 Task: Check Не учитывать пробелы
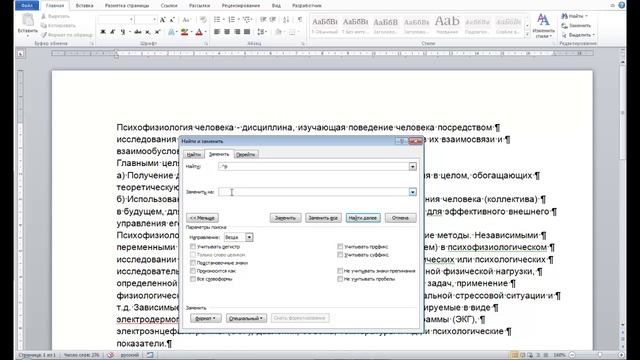click(340, 279)
